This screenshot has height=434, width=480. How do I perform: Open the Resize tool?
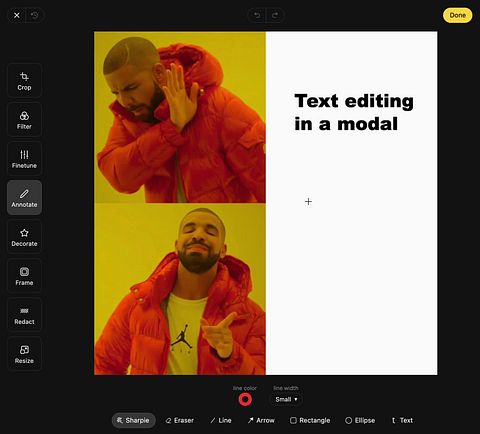point(24,354)
